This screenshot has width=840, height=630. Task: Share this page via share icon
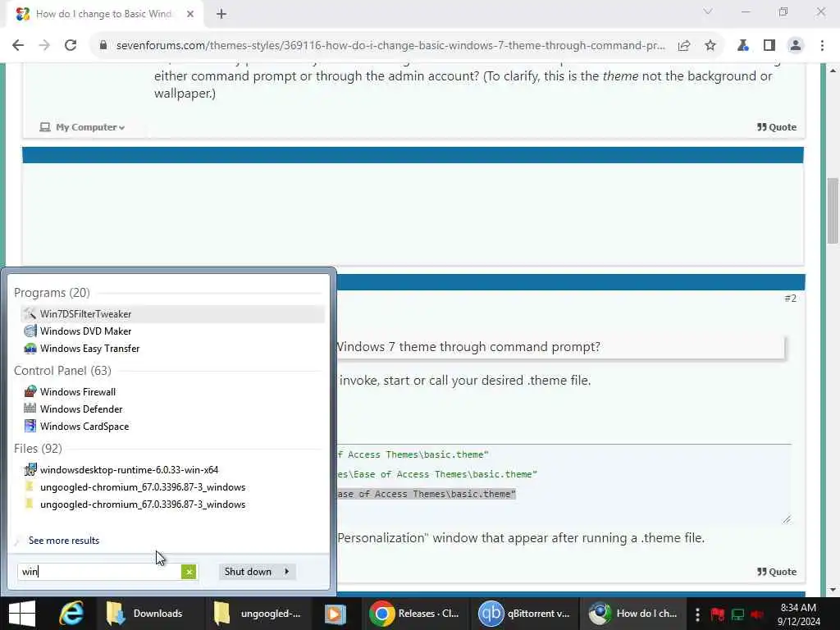coord(683,46)
